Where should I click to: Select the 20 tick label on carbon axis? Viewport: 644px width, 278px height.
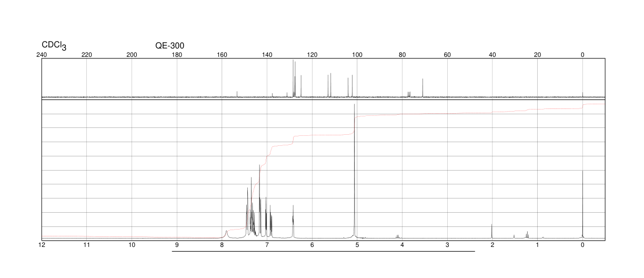(x=537, y=55)
